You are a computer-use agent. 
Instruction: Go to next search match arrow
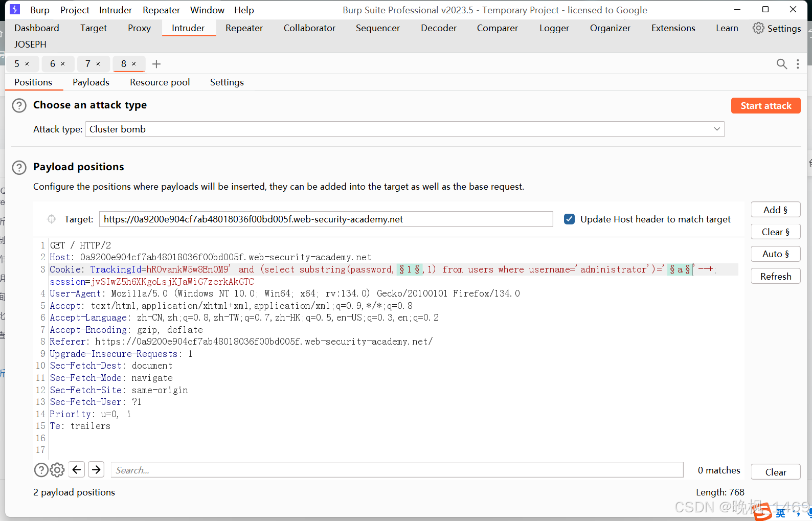(96, 469)
